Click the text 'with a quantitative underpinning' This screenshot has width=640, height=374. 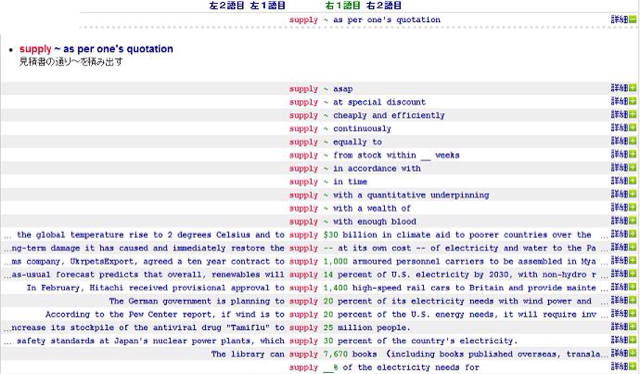[x=411, y=195]
